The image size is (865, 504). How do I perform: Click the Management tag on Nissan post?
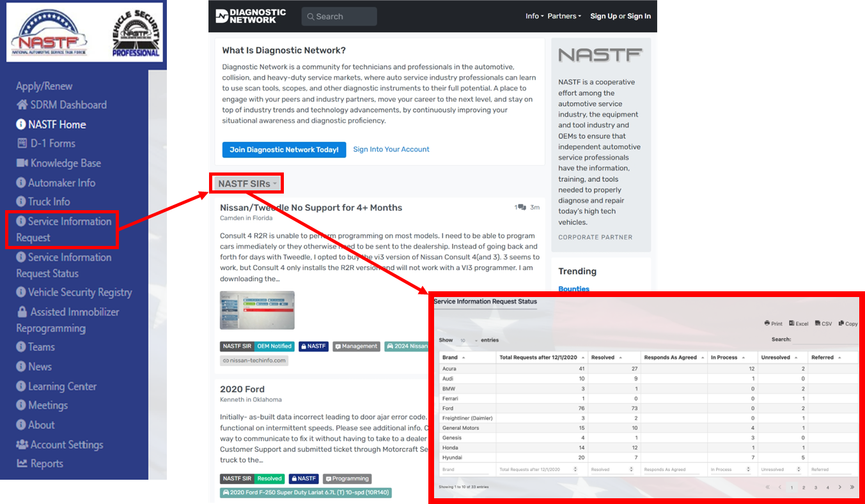(356, 346)
